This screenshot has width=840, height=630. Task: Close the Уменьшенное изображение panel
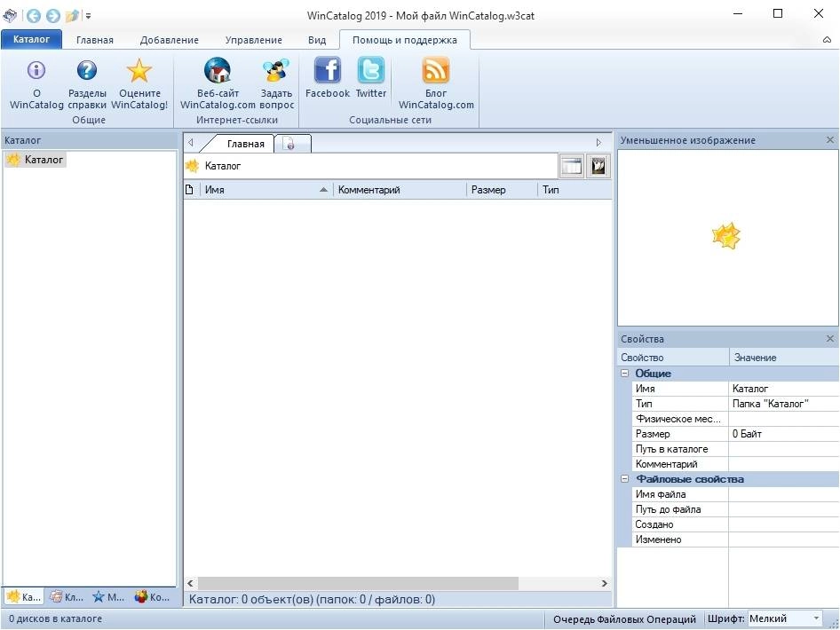pos(830,140)
